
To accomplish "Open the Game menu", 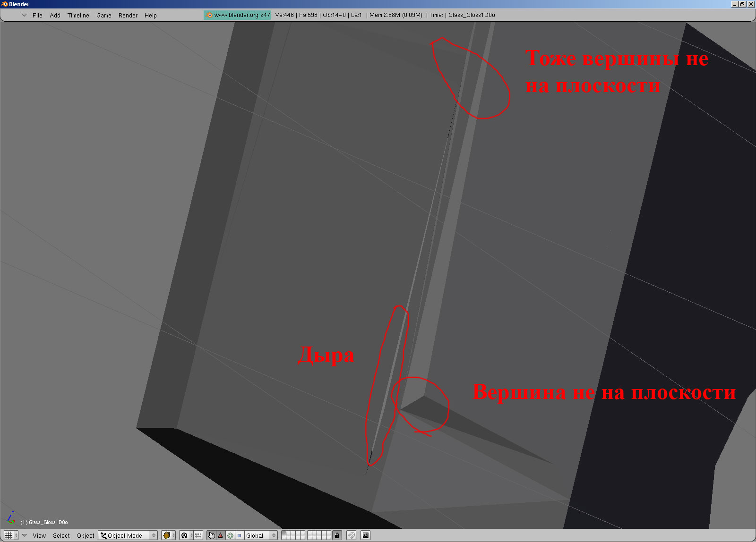I will (104, 16).
